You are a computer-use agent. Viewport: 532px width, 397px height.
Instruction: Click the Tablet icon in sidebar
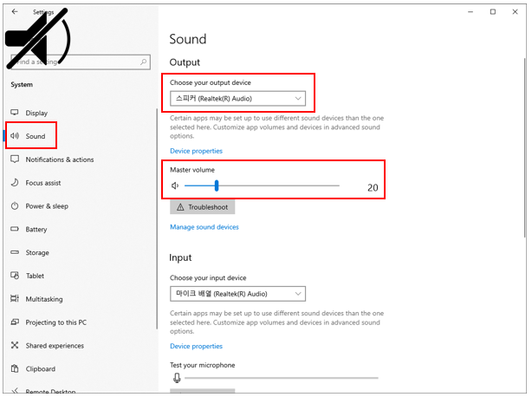(15, 276)
